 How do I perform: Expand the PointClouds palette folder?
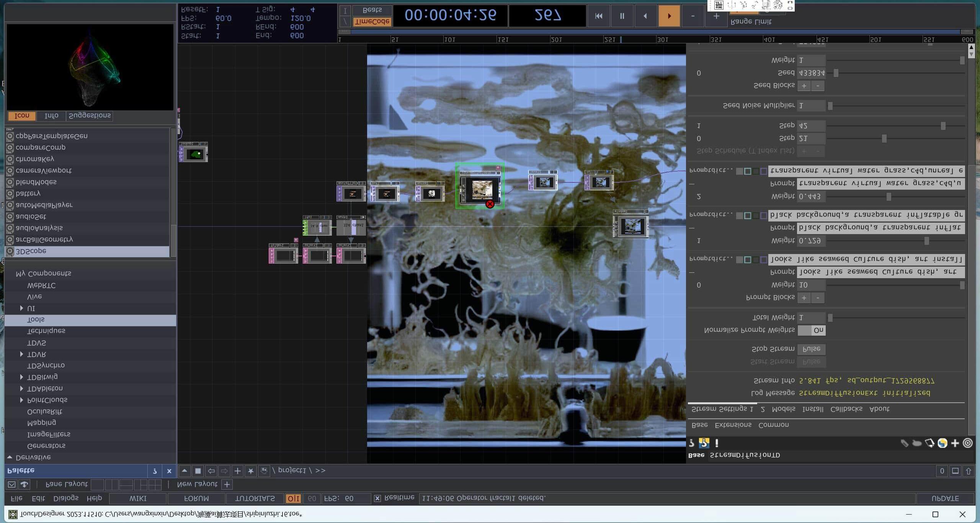click(x=21, y=400)
